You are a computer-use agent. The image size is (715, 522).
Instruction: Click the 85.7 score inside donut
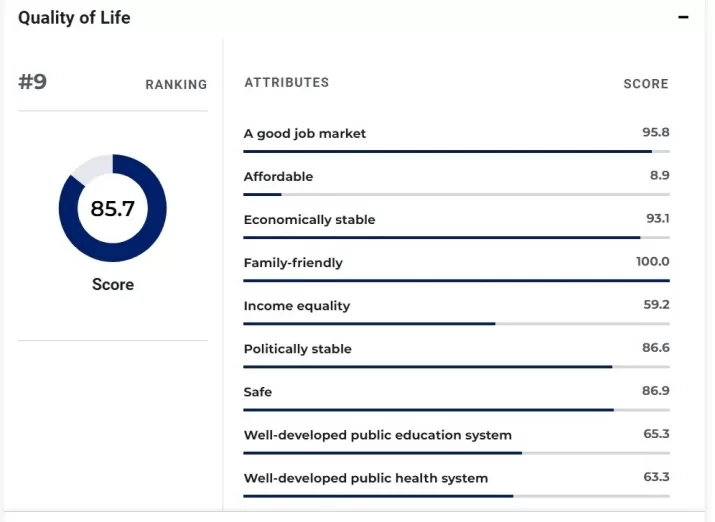point(112,209)
